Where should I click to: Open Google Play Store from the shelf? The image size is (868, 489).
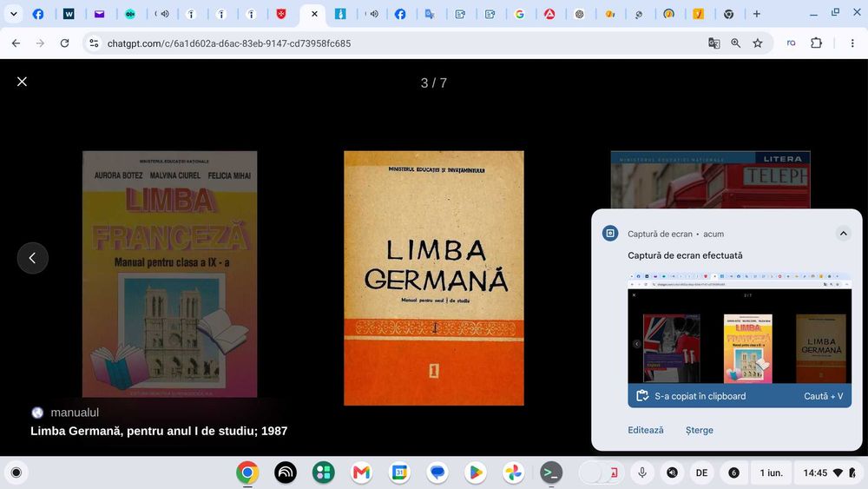pos(476,472)
